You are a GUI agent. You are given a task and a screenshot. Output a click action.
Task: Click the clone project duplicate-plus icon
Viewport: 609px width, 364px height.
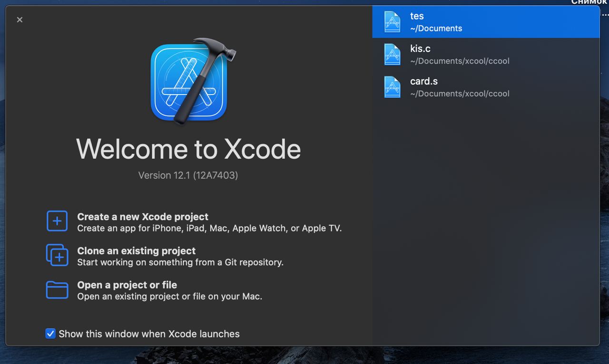point(57,255)
